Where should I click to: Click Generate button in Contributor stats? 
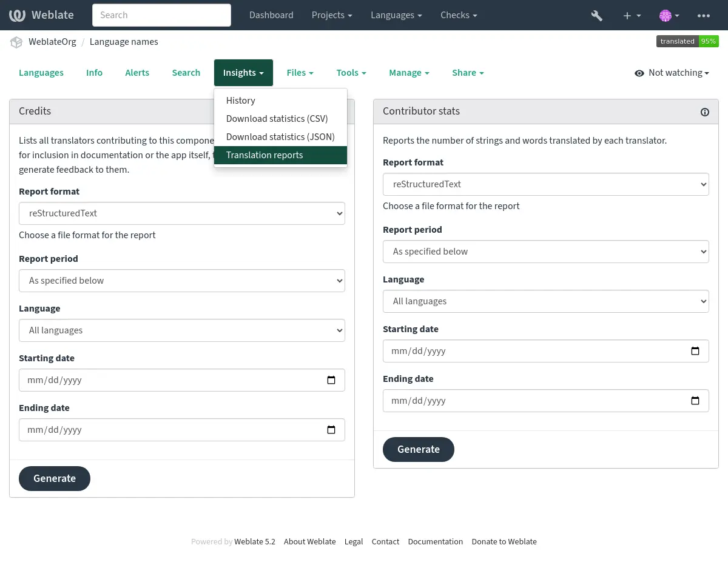pos(419,449)
